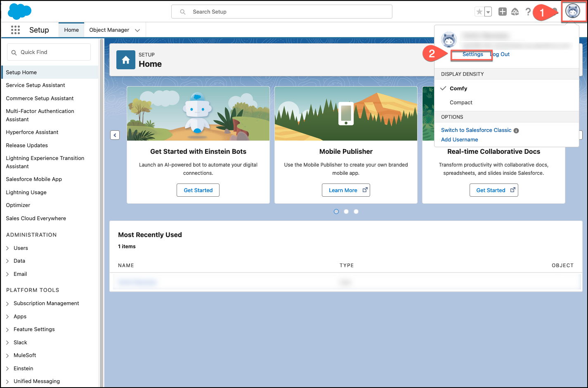Click the Quick Find search box

(x=49, y=52)
